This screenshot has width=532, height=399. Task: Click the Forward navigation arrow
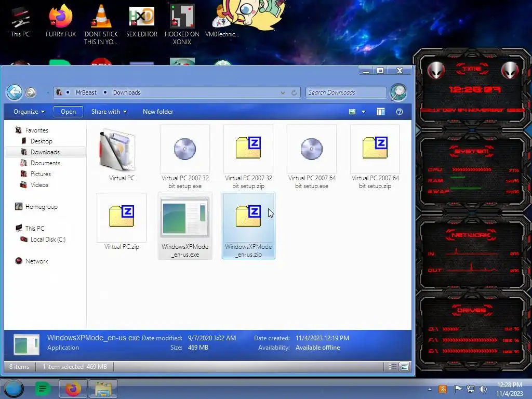coord(31,92)
